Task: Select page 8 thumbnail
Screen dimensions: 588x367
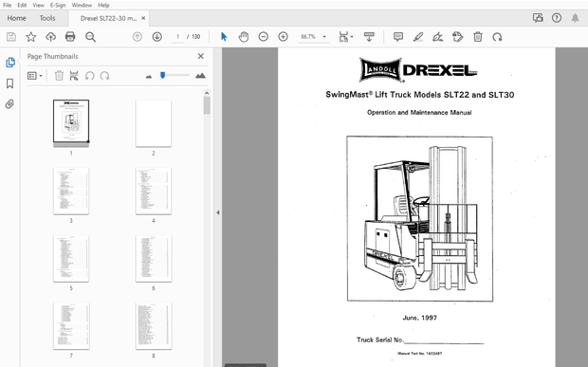Action: [154, 326]
